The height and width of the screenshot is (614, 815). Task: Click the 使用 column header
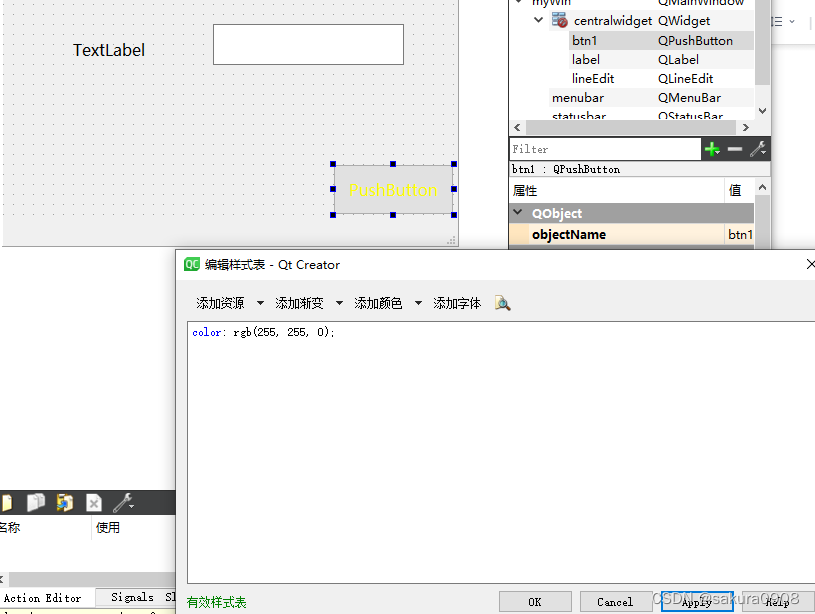[x=108, y=527]
